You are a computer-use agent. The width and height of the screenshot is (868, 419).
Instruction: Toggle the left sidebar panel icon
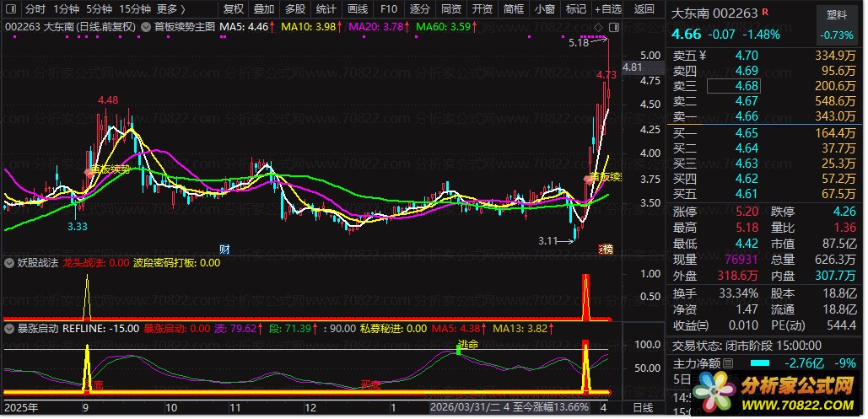[x=12, y=9]
